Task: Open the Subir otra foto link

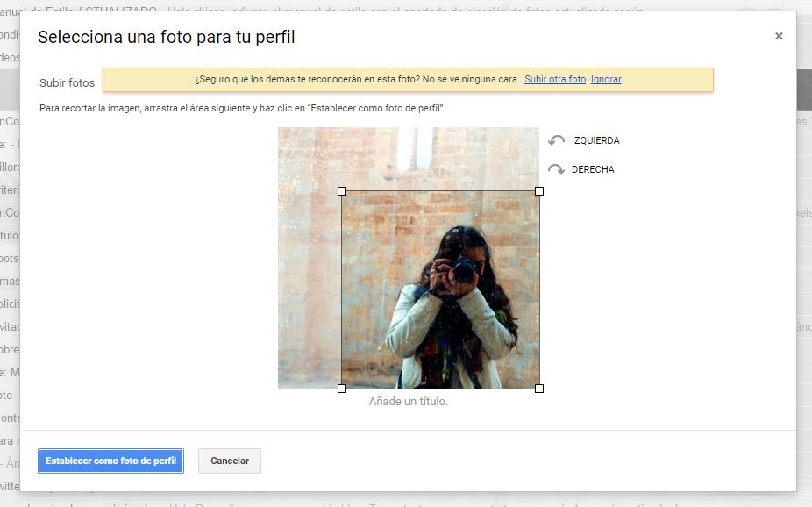Action: coord(554,79)
